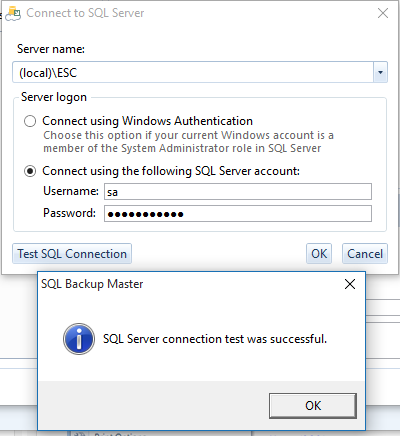Viewport: 400px width, 436px height.
Task: Open the Server name dropdown list
Action: click(x=380, y=72)
